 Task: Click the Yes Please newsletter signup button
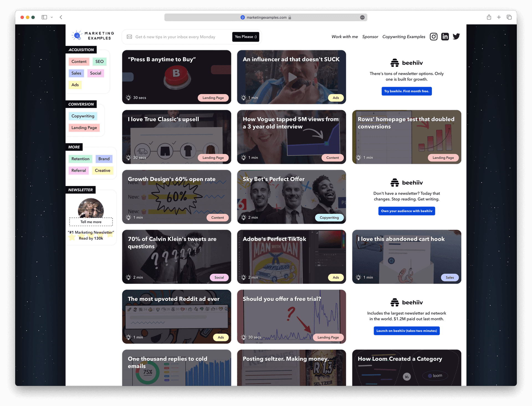(246, 36)
